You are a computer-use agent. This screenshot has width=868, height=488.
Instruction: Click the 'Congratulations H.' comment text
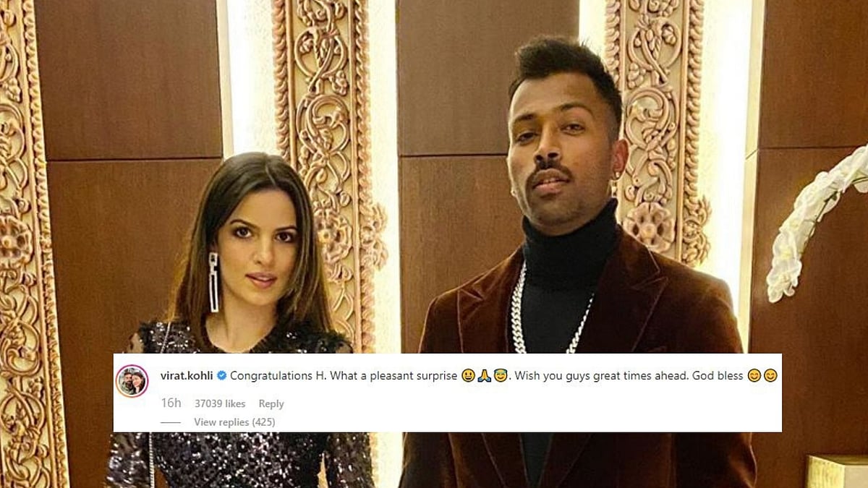click(278, 376)
